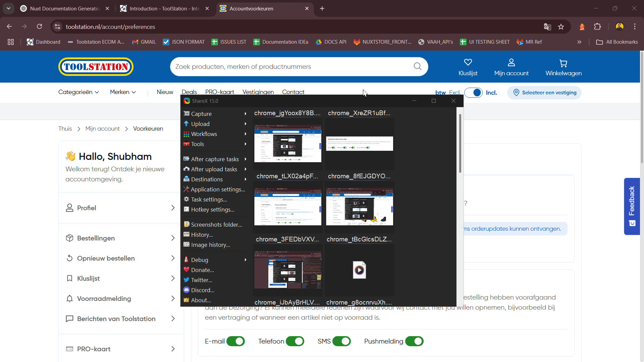Screen dimensions: 644x362
Task: Click the Toolstation logo
Action: (96, 67)
